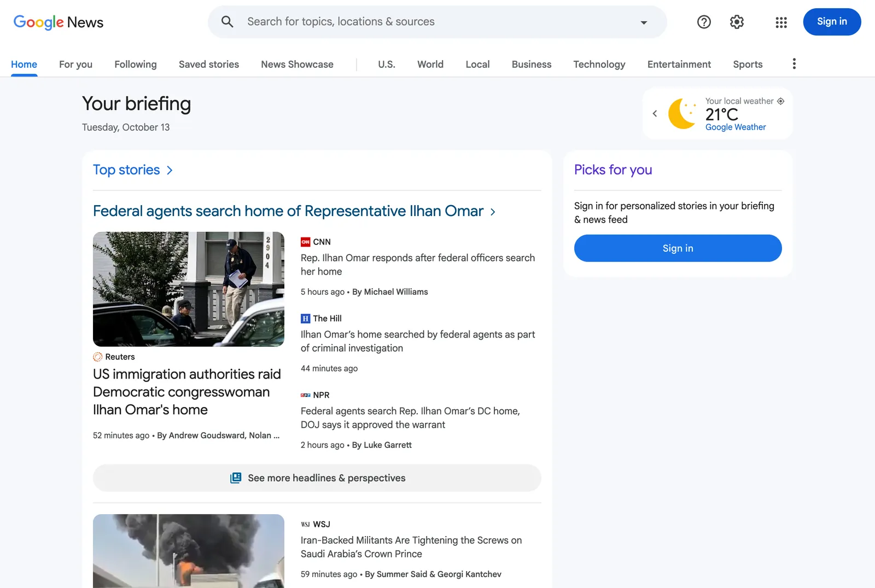Click the location target icon in weather
875x588 pixels.
pos(781,101)
